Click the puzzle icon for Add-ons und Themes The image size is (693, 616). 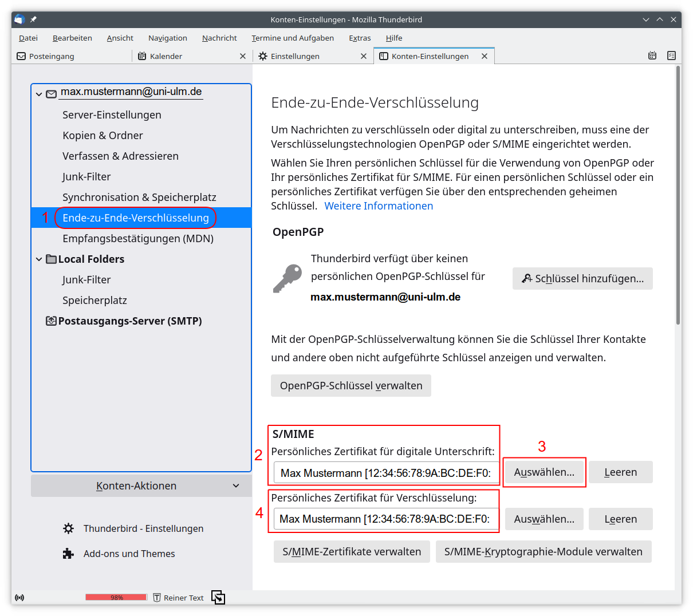(x=68, y=554)
